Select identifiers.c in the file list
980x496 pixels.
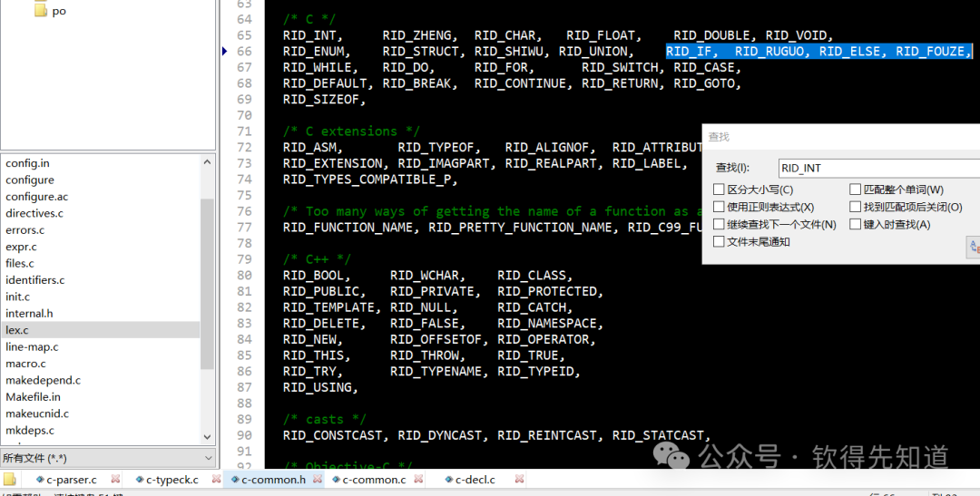click(x=35, y=280)
